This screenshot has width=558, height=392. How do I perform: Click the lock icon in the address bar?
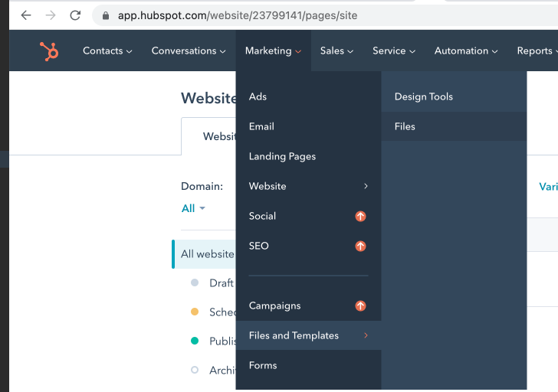coord(105,15)
